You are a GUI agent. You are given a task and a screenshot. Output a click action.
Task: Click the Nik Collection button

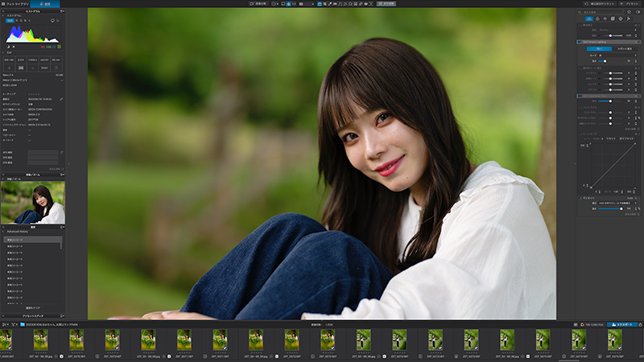592,324
